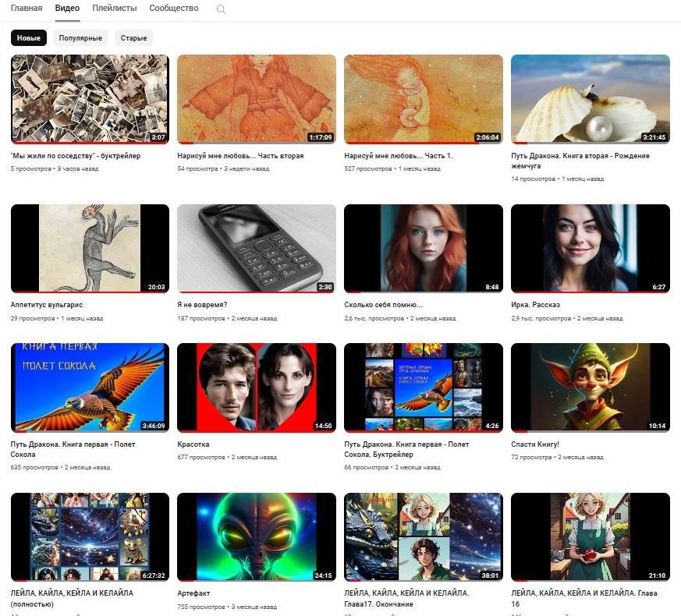Open the 6:27:32 collage thumbnail
681x616 pixels.
(90, 537)
